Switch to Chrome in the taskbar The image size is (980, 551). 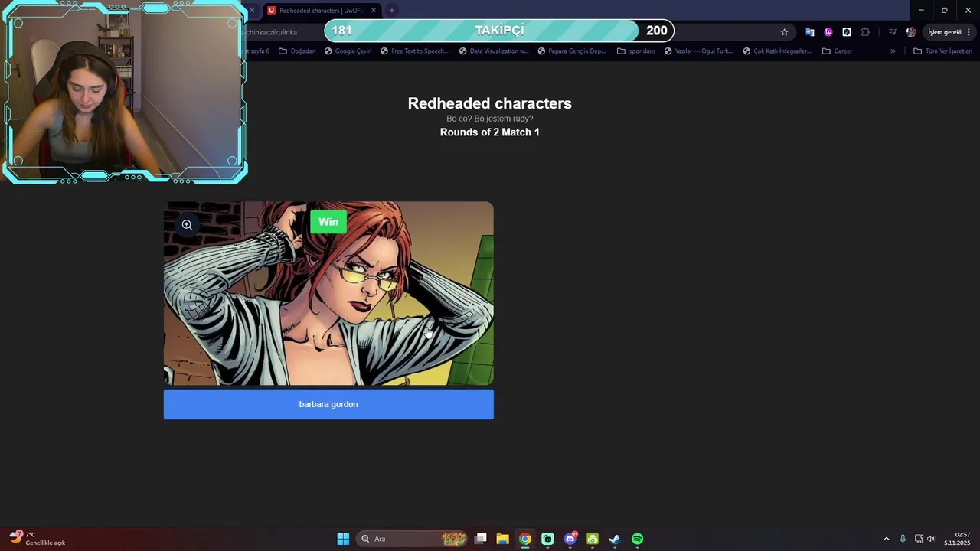click(524, 539)
